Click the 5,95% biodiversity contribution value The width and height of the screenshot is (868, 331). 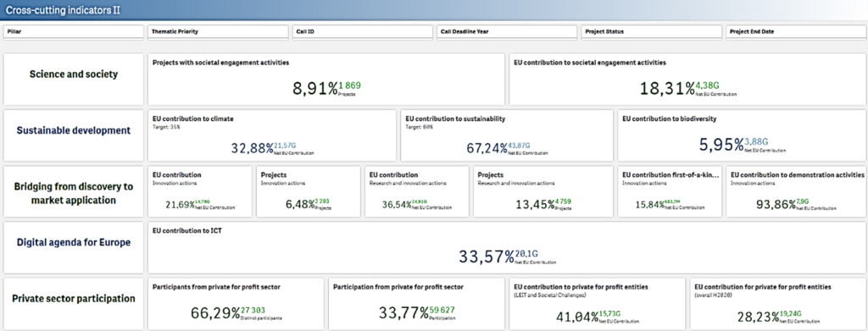tap(721, 146)
